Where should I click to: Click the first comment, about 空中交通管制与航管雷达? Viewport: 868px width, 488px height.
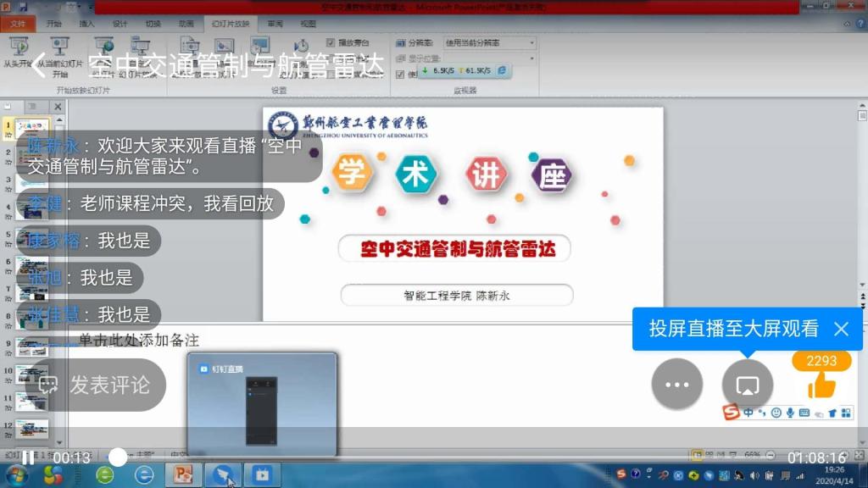[x=170, y=156]
